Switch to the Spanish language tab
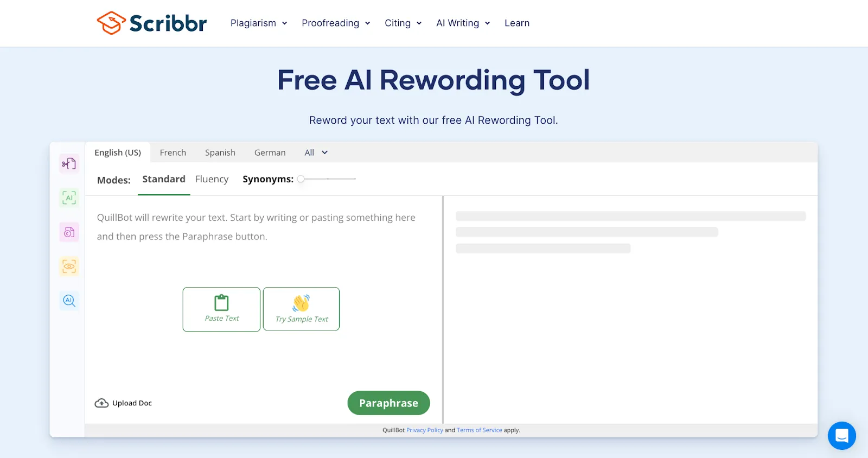 pyautogui.click(x=220, y=152)
